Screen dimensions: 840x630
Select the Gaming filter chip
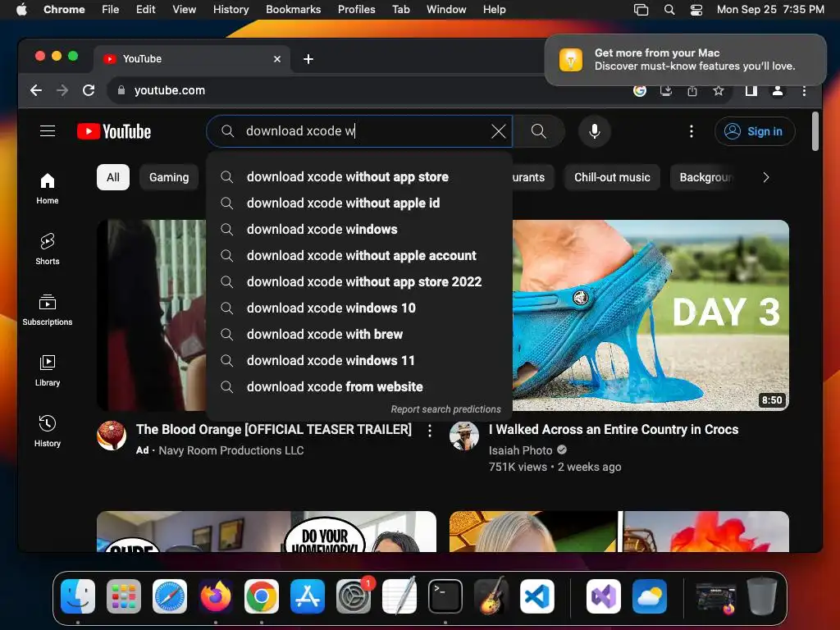(x=169, y=177)
